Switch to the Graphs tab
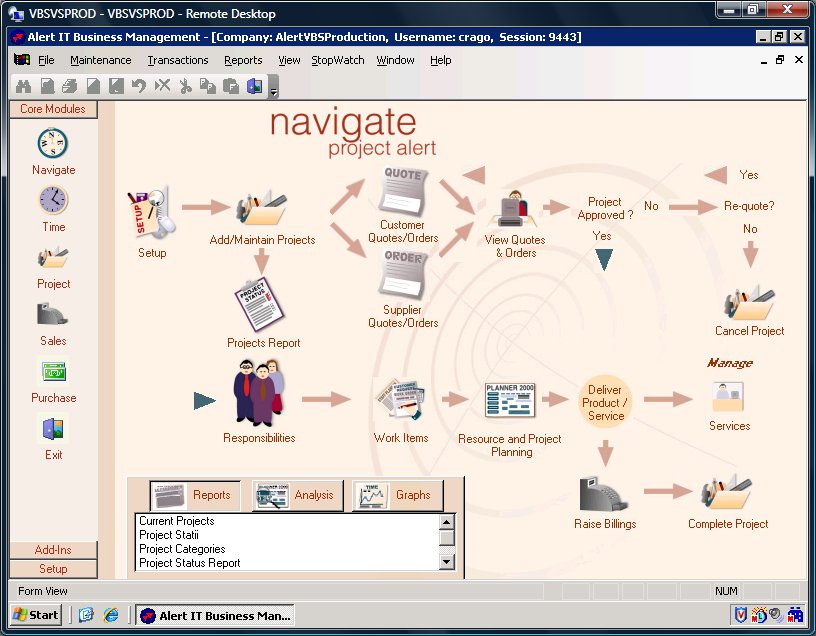 (398, 495)
